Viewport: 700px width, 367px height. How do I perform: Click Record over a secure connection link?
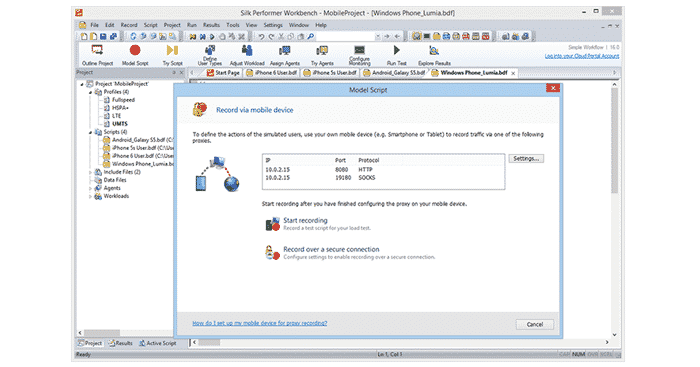pyautogui.click(x=331, y=249)
